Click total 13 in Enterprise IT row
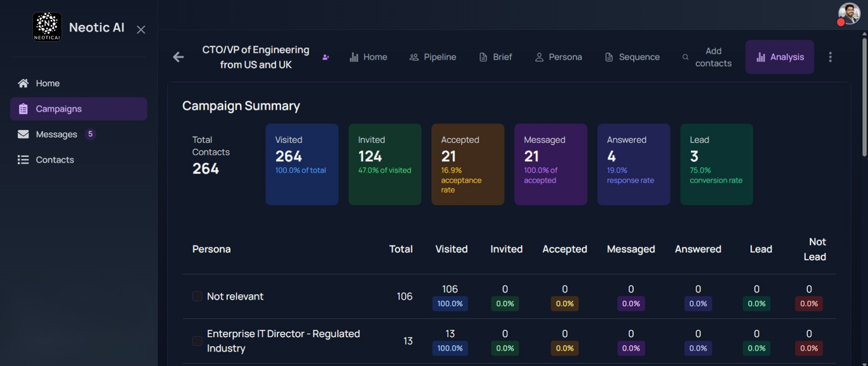The image size is (868, 366). (x=408, y=341)
